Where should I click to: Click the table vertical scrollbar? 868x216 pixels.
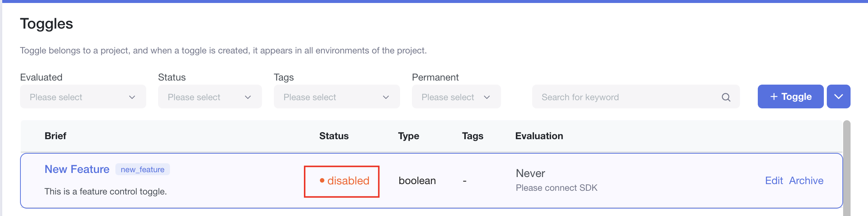click(x=846, y=167)
